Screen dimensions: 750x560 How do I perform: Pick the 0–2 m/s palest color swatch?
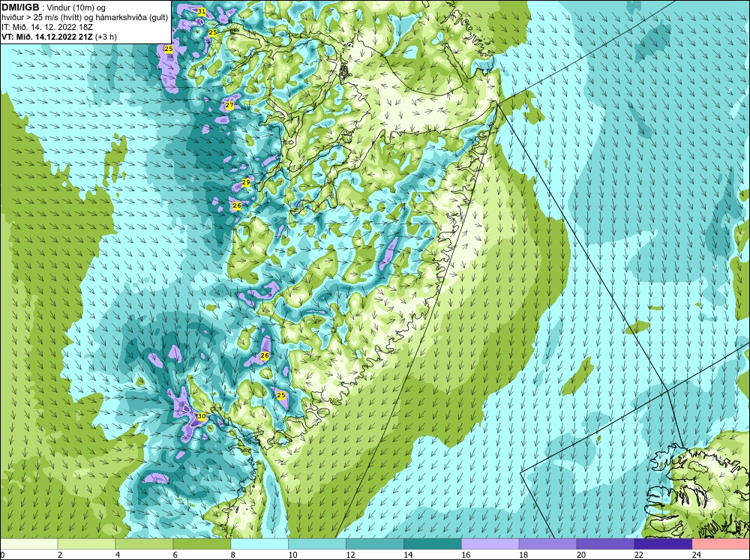pyautogui.click(x=28, y=544)
